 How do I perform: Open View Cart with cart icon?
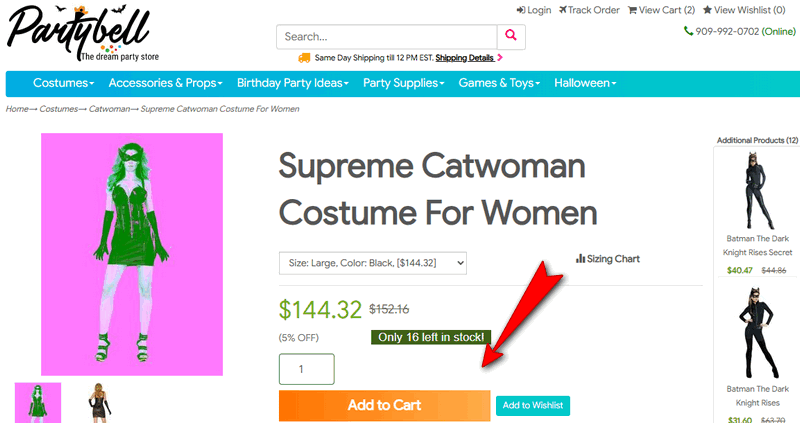(661, 10)
